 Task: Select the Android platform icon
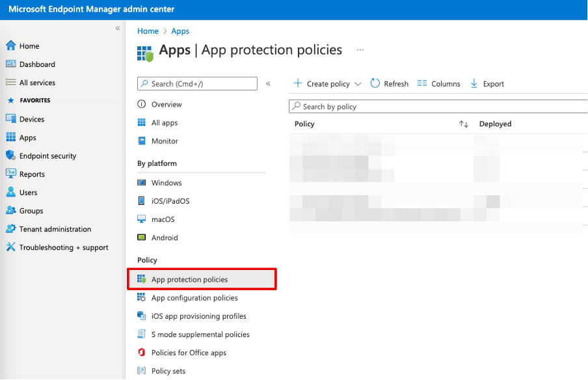point(142,238)
